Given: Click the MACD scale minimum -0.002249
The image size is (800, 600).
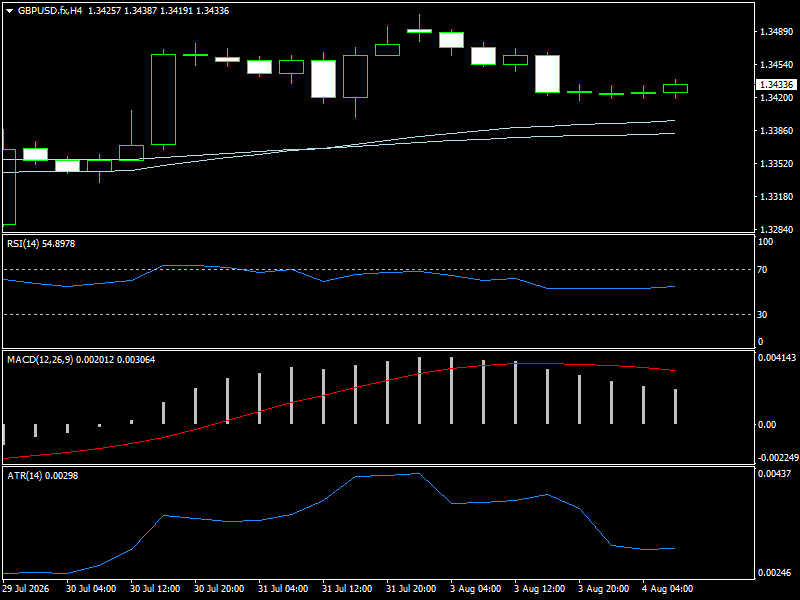Looking at the screenshot, I should pos(778,458).
